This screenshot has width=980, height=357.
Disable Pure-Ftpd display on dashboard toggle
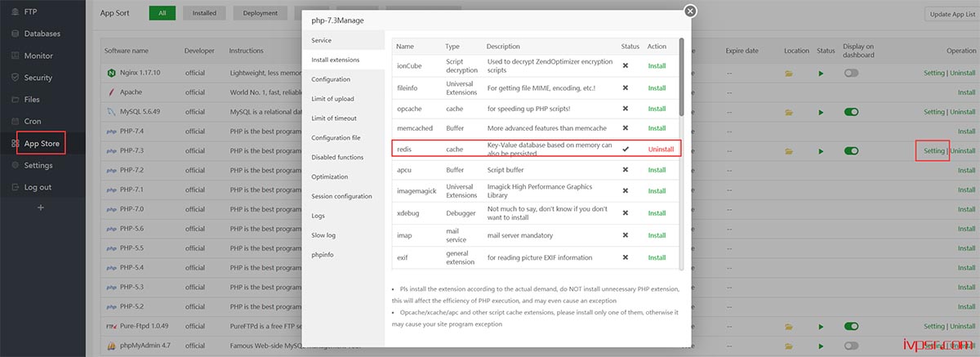pyautogui.click(x=852, y=327)
